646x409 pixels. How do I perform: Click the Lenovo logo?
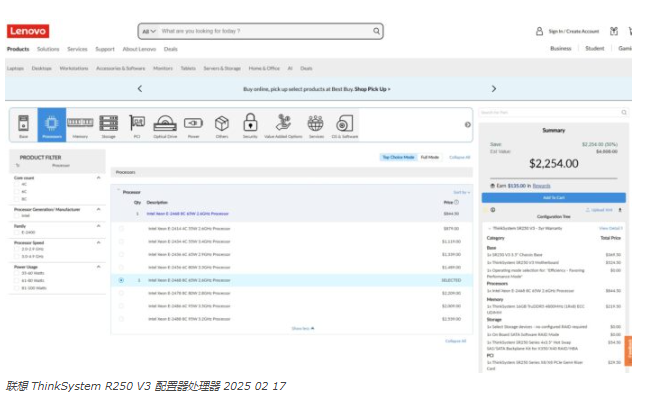click(28, 31)
